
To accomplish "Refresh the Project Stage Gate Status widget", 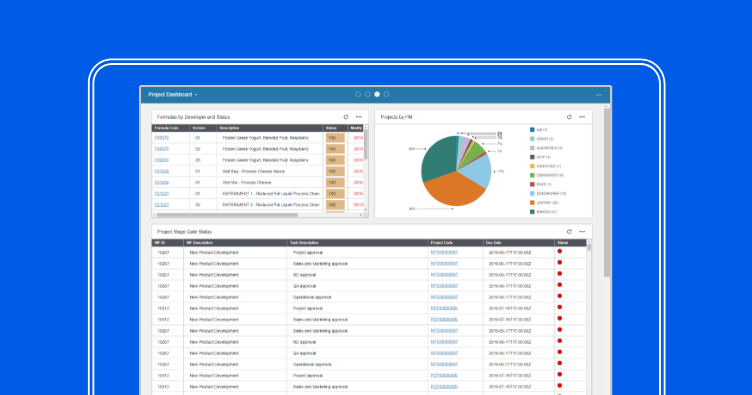I will click(x=569, y=232).
